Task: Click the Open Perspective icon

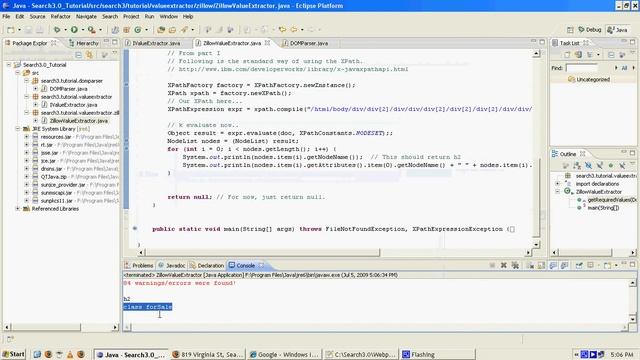Action: (570, 30)
